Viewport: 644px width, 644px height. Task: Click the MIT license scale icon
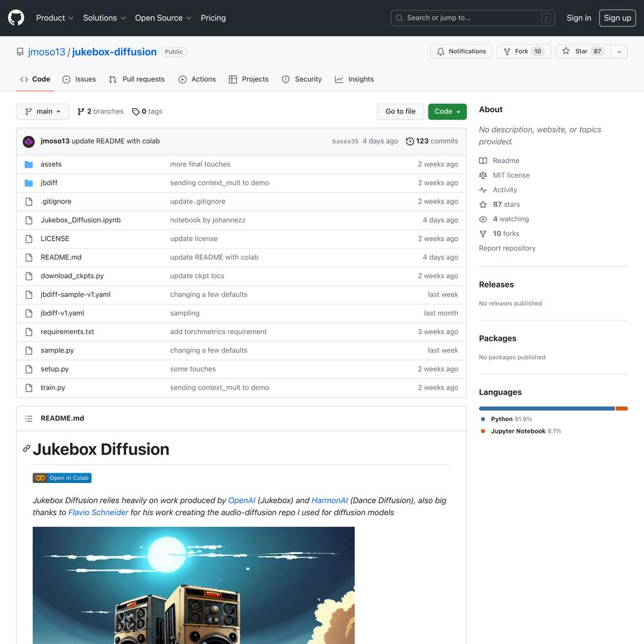tap(483, 175)
